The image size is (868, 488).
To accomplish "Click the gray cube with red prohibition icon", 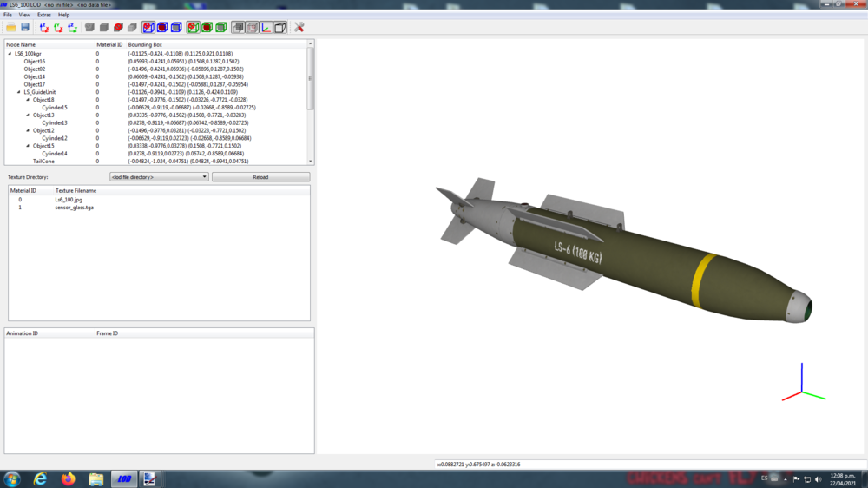I will (118, 27).
